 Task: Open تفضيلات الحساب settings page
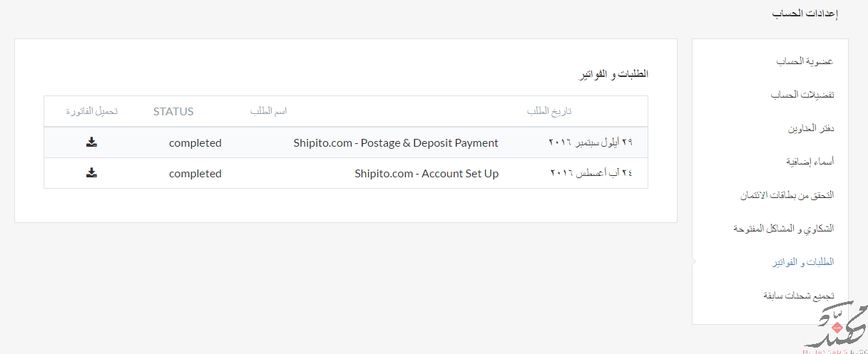click(802, 95)
